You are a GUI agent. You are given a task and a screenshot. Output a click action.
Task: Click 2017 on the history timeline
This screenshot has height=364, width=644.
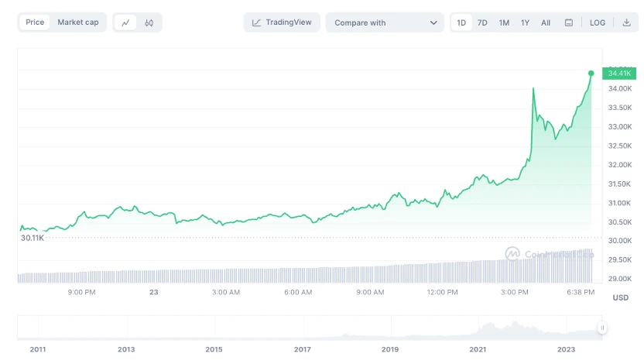[302, 349]
